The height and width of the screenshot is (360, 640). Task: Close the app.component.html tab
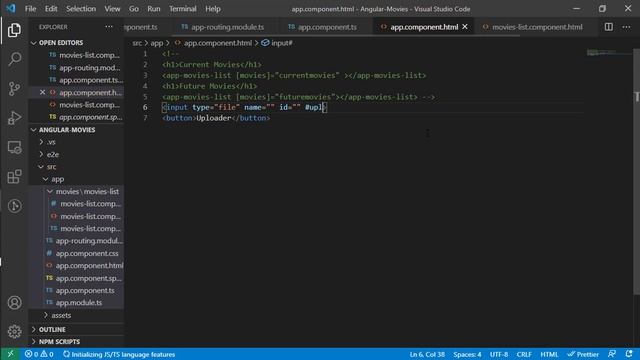click(465, 27)
